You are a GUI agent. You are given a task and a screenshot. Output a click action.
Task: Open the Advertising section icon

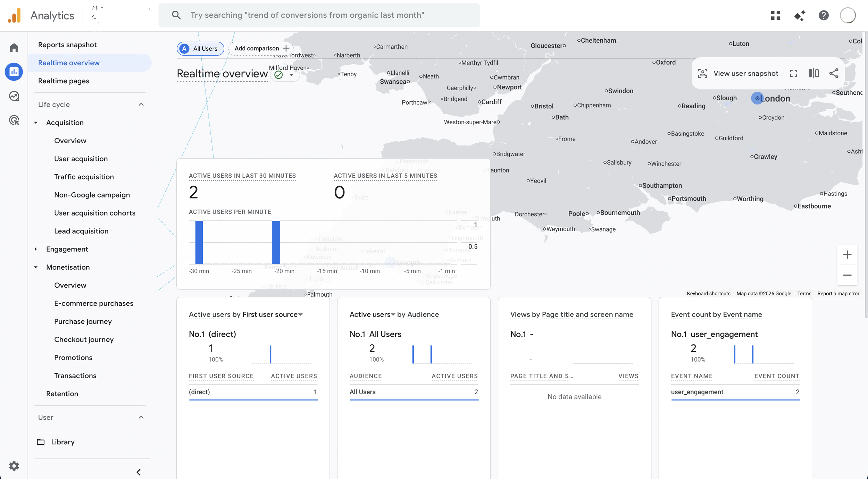(x=14, y=120)
